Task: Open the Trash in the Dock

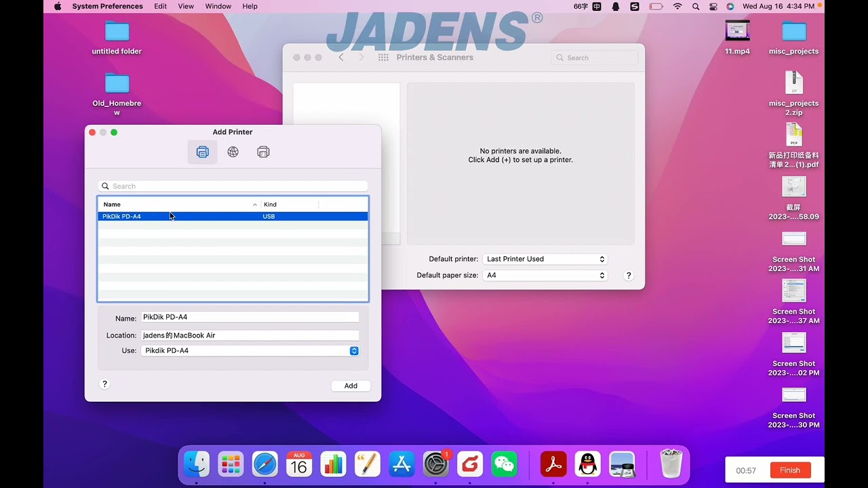Action: [671, 464]
